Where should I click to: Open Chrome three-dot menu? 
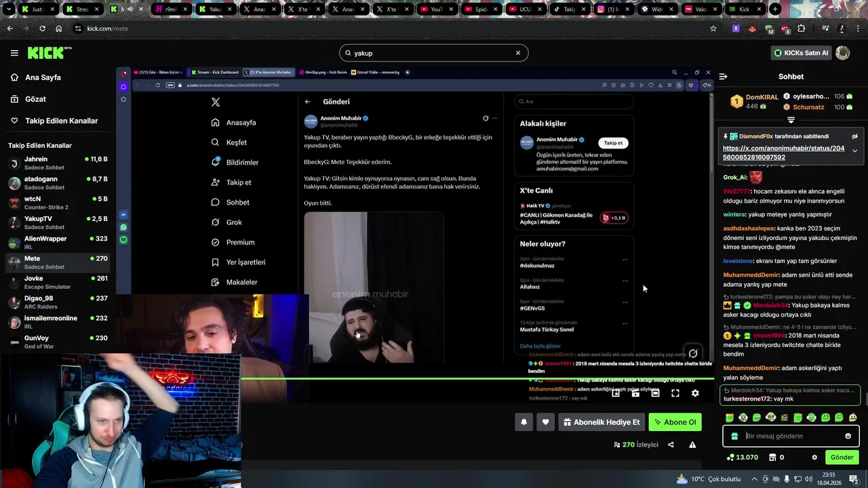(x=858, y=28)
